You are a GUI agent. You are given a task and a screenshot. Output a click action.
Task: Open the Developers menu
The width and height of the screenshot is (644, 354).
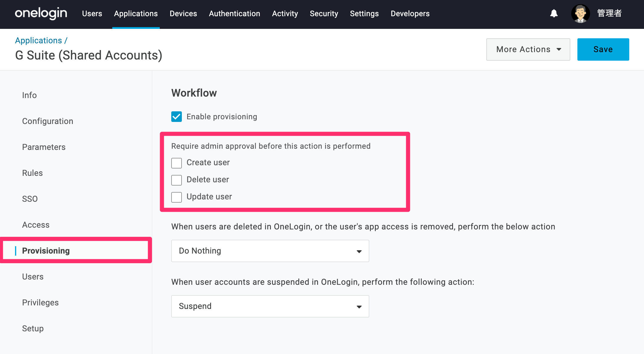[x=410, y=14]
